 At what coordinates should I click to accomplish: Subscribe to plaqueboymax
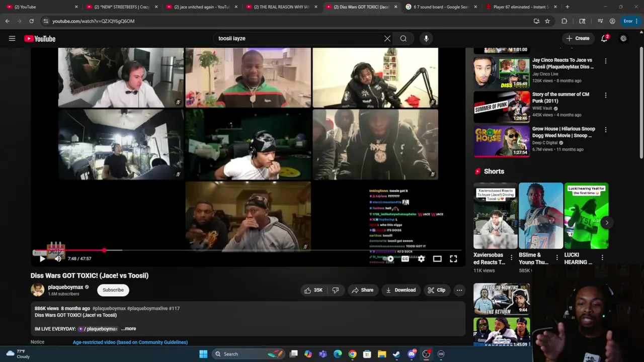coord(113,290)
